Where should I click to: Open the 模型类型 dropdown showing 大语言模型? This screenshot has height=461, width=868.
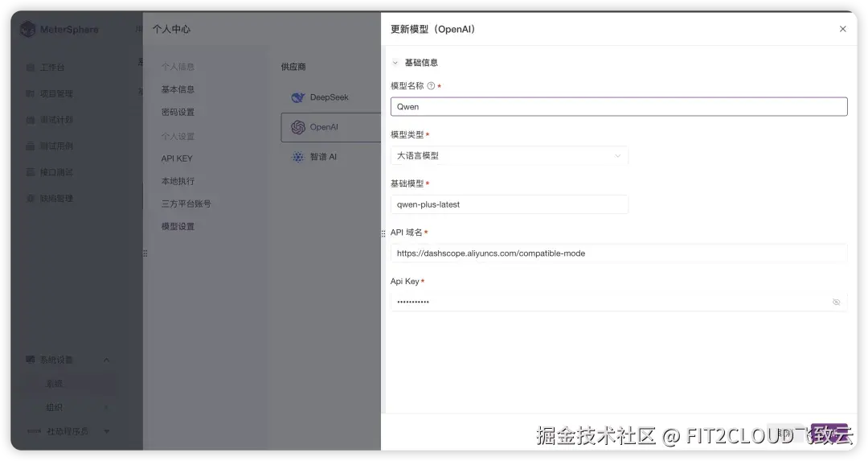(509, 156)
